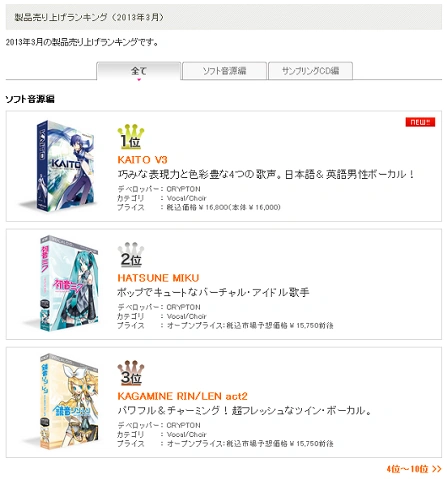Switch to the サンプリングCD編 tab
This screenshot has width=447, height=479.
point(310,71)
